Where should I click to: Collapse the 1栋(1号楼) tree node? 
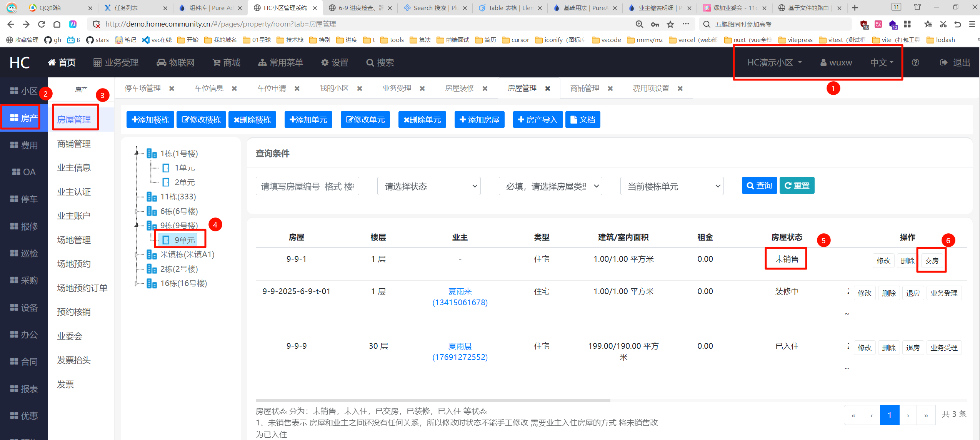pos(136,154)
